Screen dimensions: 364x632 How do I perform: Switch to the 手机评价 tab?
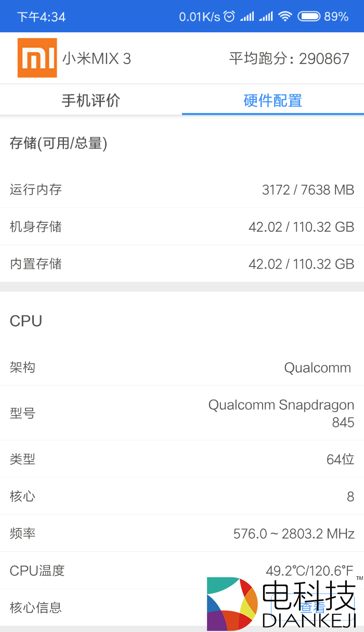pyautogui.click(x=91, y=100)
